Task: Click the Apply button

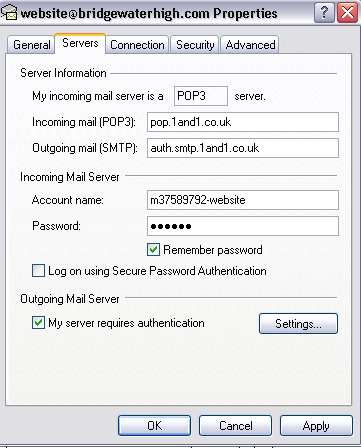Action: pos(316,425)
